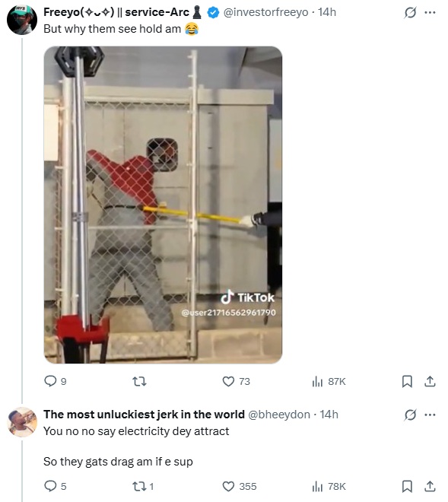Open Grok icon on bheeydon's reply

pos(410,415)
